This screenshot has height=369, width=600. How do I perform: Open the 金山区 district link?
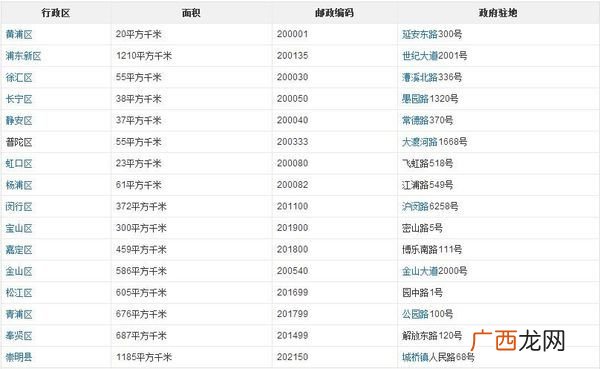[19, 271]
